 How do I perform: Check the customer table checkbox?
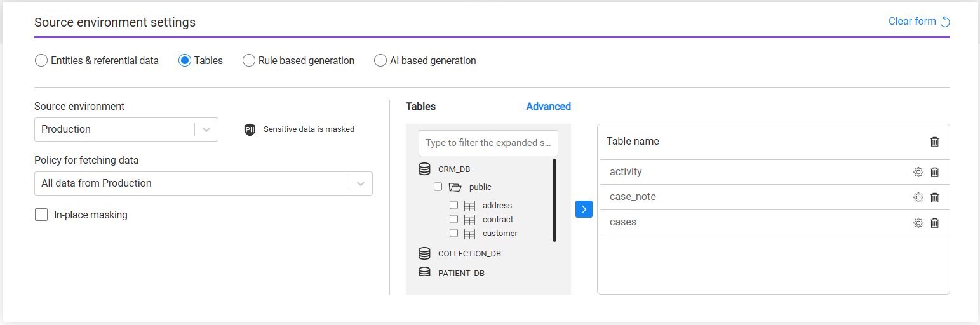pyautogui.click(x=453, y=233)
